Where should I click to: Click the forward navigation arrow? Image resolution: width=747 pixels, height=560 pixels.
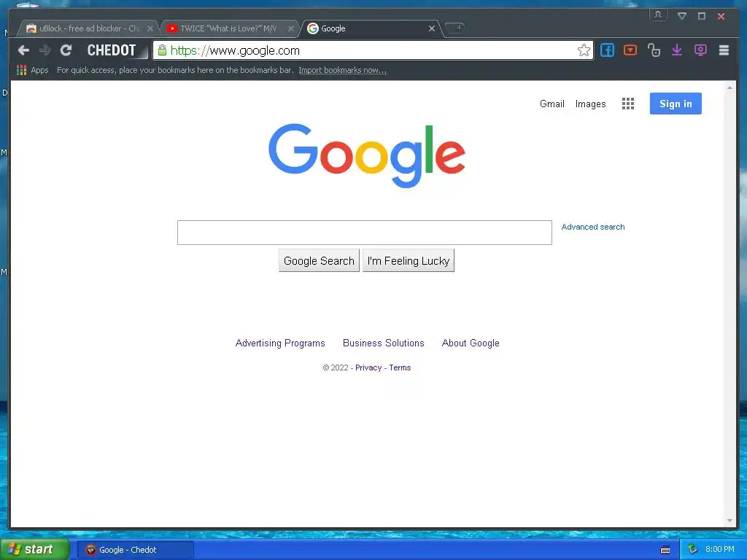44,50
